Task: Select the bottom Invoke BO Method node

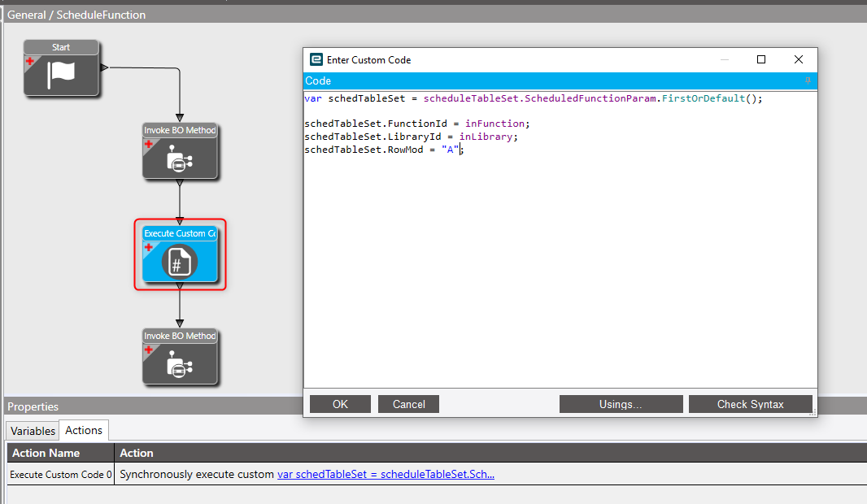Action: click(180, 357)
